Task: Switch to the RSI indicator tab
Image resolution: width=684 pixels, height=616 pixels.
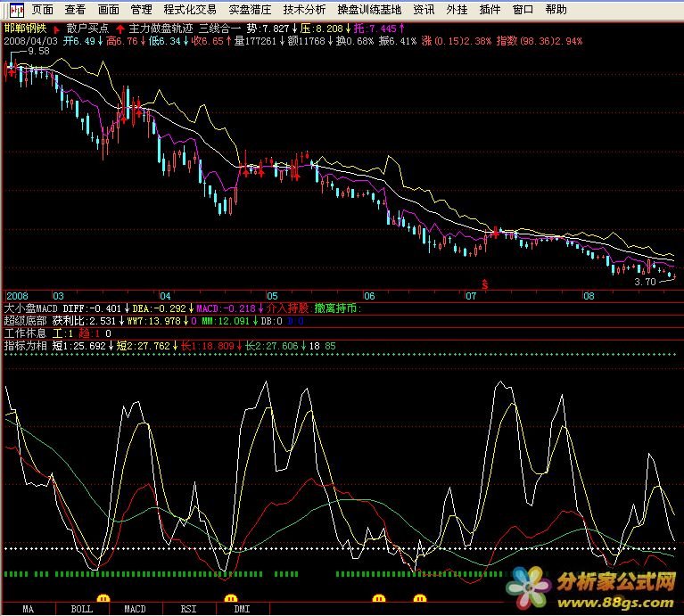Action: (x=189, y=609)
